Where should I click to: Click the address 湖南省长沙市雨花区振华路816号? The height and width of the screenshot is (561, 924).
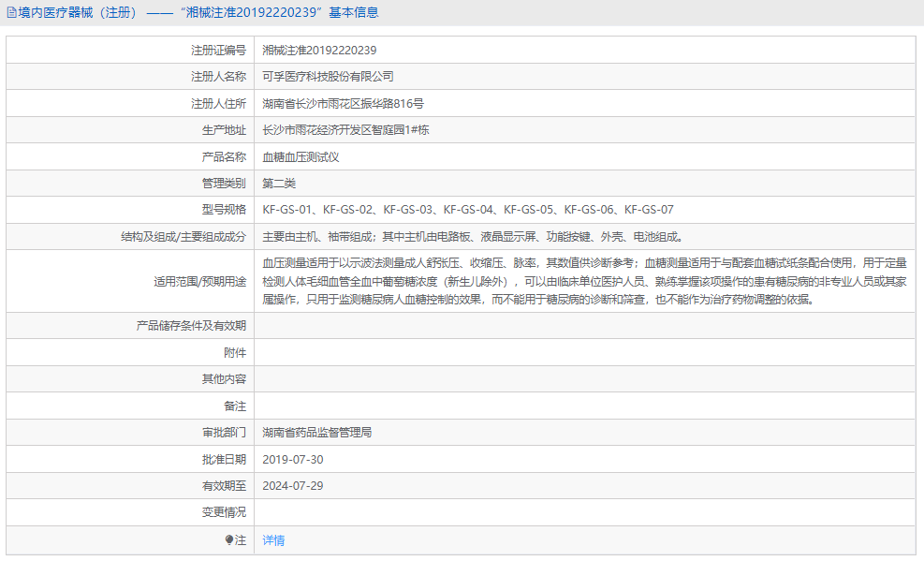pos(343,102)
